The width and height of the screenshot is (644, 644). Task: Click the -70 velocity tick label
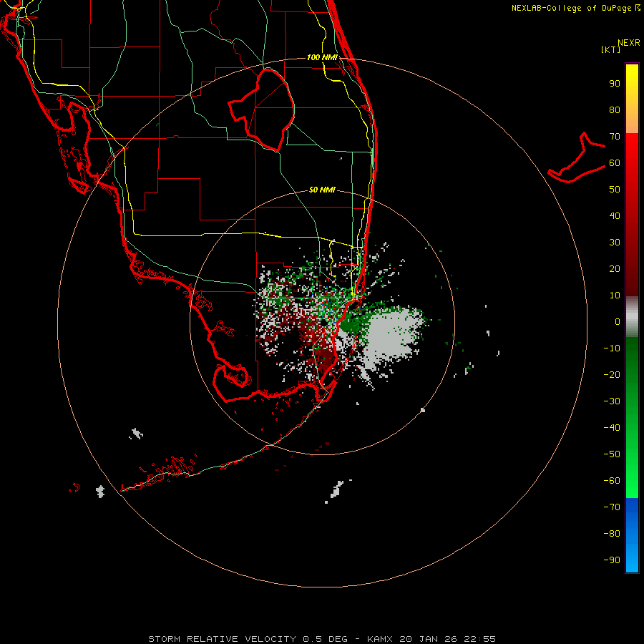click(x=612, y=507)
